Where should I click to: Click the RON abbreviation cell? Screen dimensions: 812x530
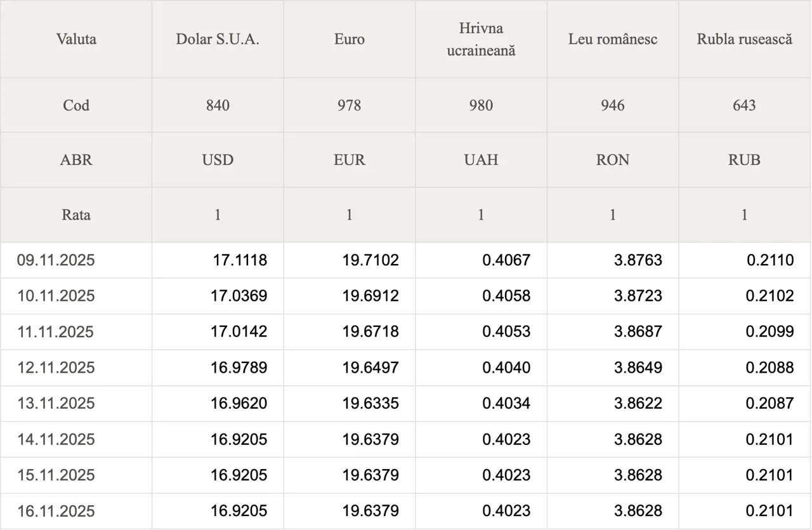613,160
